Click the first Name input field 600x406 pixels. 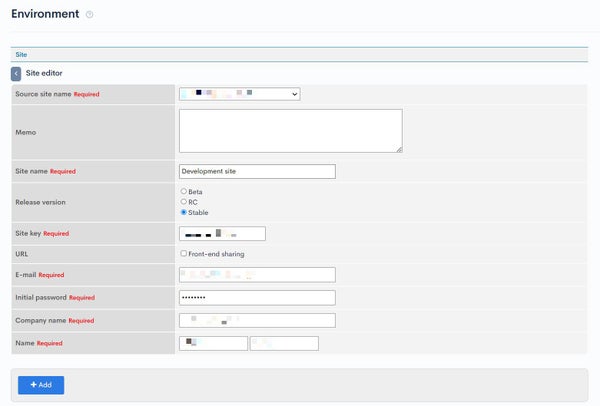tap(213, 343)
